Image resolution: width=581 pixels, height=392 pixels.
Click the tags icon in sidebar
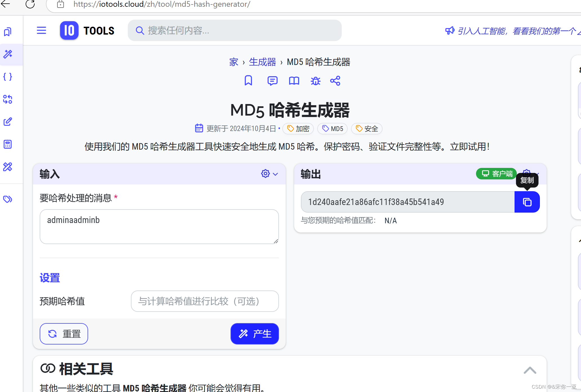(8, 199)
